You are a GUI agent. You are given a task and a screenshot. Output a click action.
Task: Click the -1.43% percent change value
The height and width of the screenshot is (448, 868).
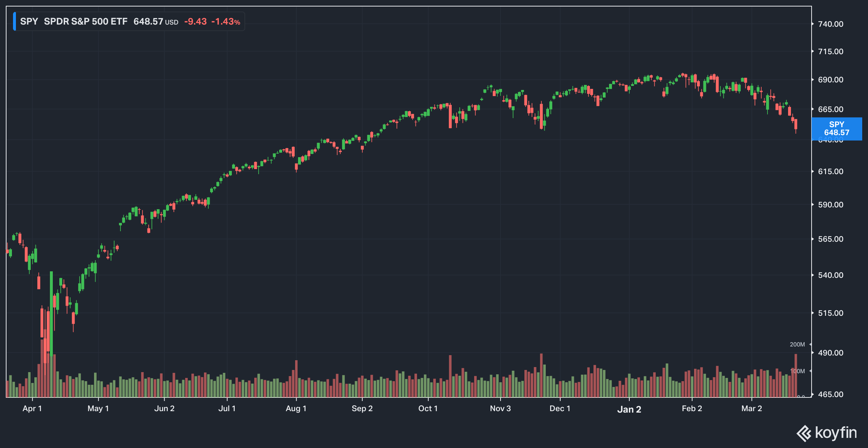coord(226,21)
